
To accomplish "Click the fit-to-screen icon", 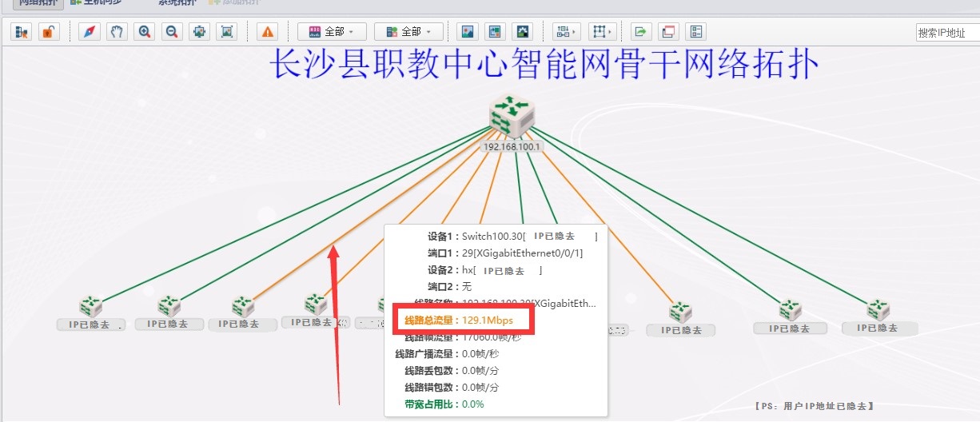I will point(227,32).
